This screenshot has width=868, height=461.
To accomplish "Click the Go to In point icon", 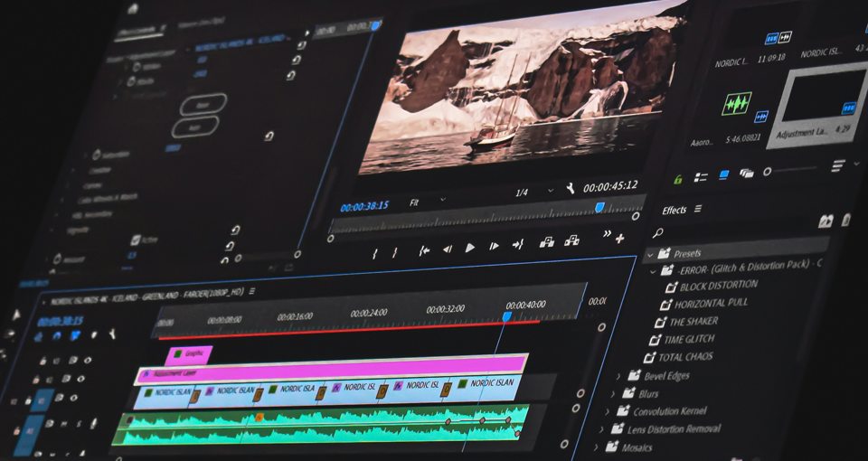I will pos(423,250).
